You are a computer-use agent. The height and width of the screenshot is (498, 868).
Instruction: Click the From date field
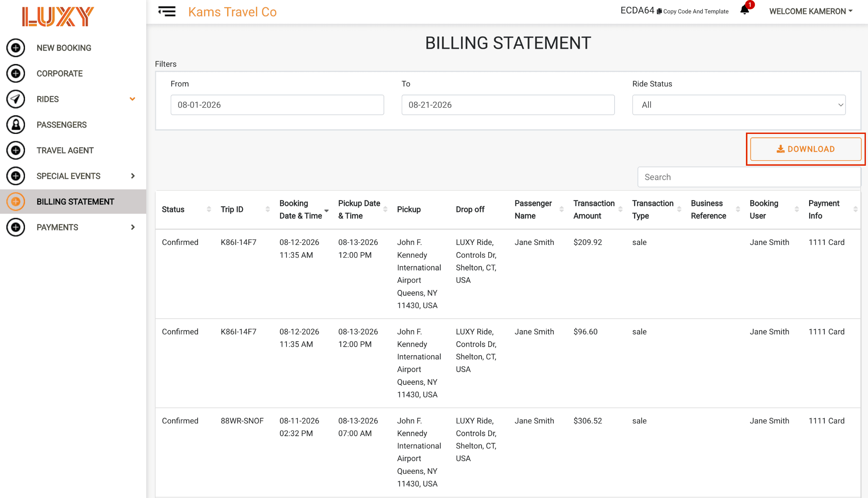[x=277, y=105]
